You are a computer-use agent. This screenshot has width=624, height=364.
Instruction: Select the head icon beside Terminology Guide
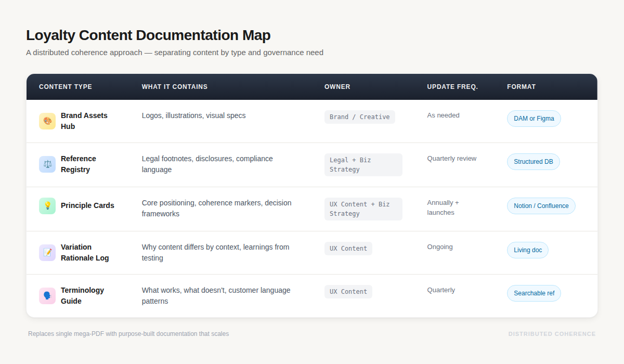(x=47, y=295)
